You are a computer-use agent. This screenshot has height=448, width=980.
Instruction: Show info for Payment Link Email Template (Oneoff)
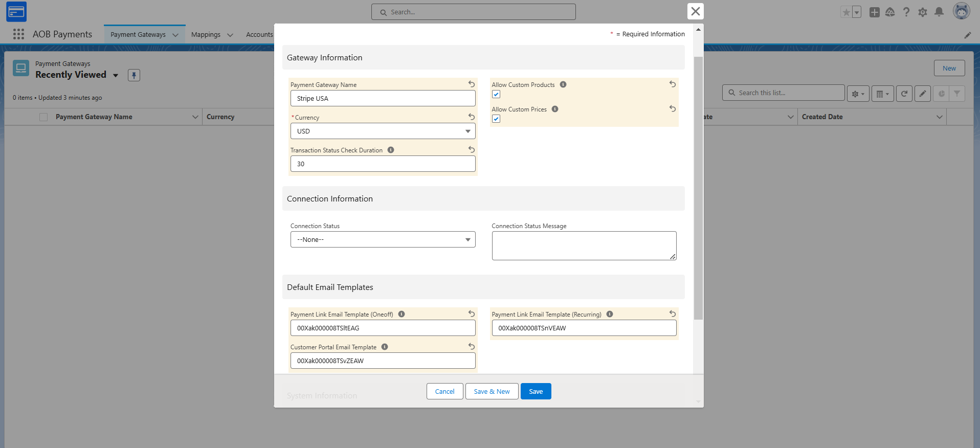click(x=402, y=314)
